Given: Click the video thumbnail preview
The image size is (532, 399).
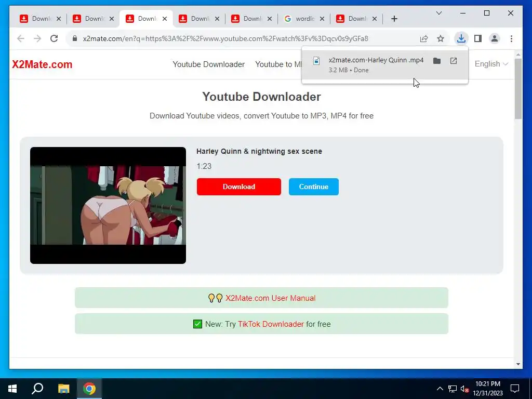Looking at the screenshot, I should [108, 205].
